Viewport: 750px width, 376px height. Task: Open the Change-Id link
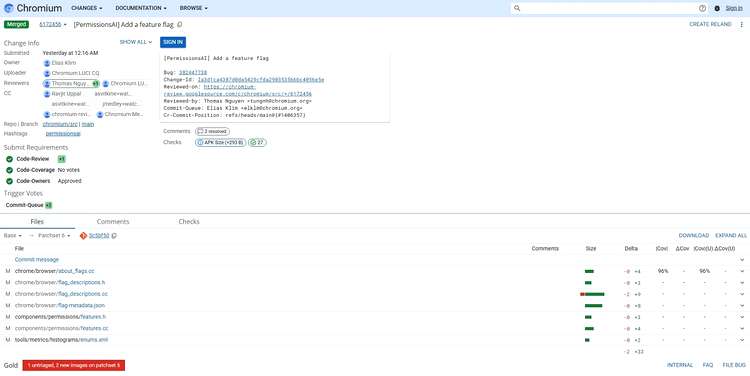click(x=261, y=80)
